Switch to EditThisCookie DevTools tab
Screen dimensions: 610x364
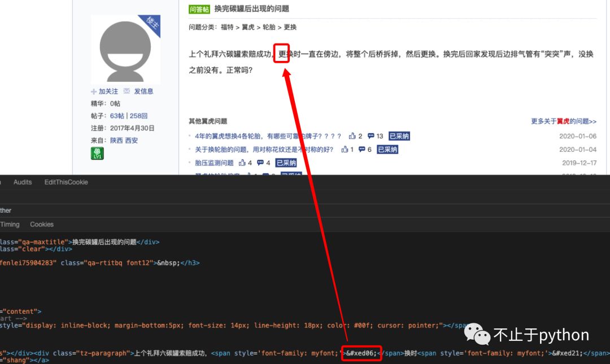(66, 182)
